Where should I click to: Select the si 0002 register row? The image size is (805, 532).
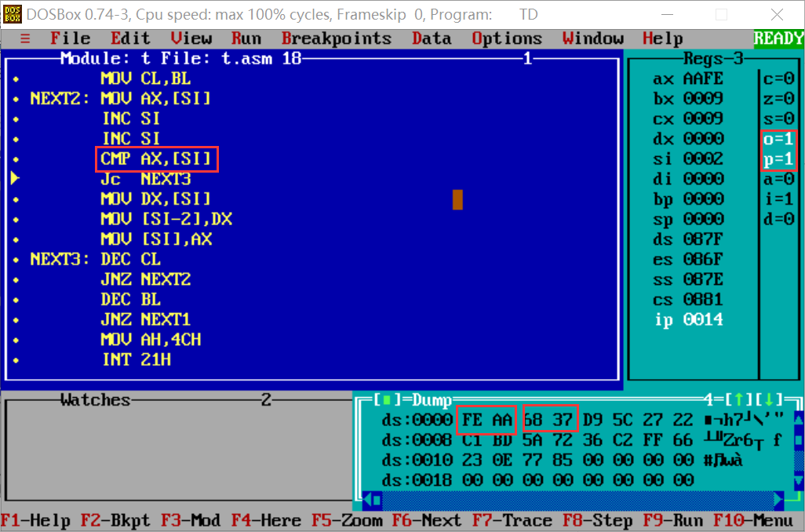(x=688, y=159)
